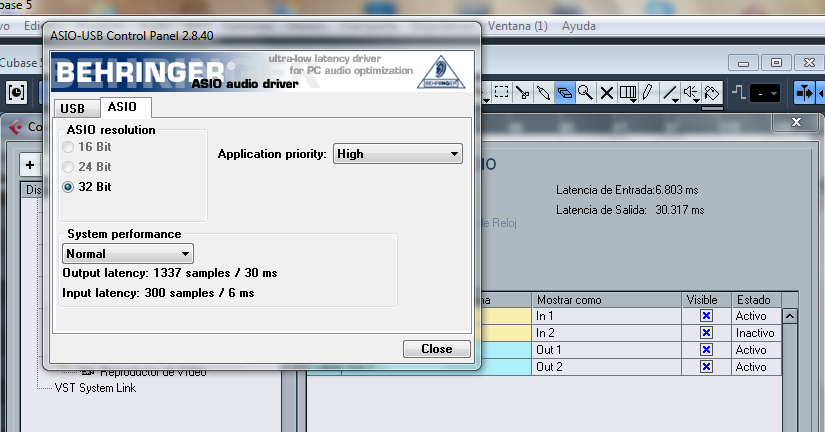This screenshot has height=432, width=825.
Task: Switch to the ASIO tab
Action: point(125,107)
